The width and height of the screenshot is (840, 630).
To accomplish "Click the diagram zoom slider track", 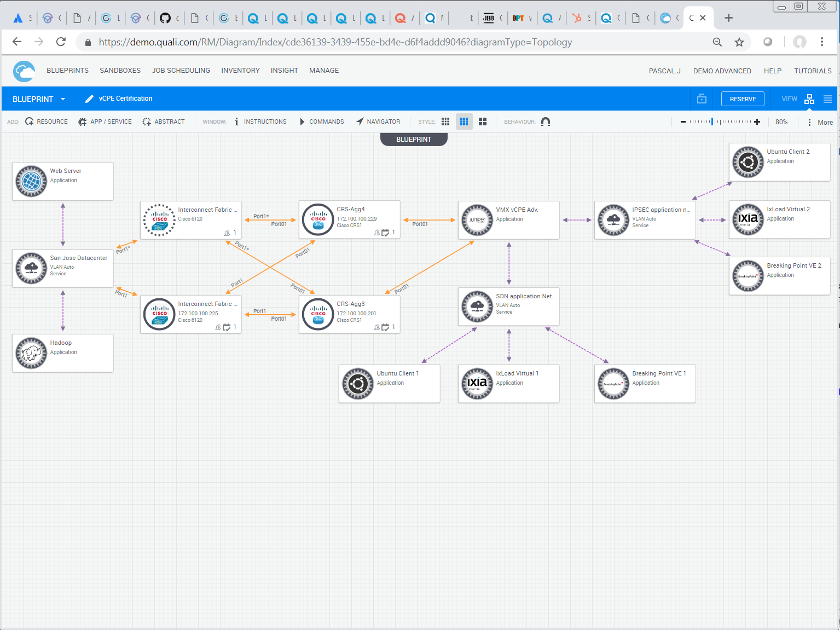I will pos(720,122).
